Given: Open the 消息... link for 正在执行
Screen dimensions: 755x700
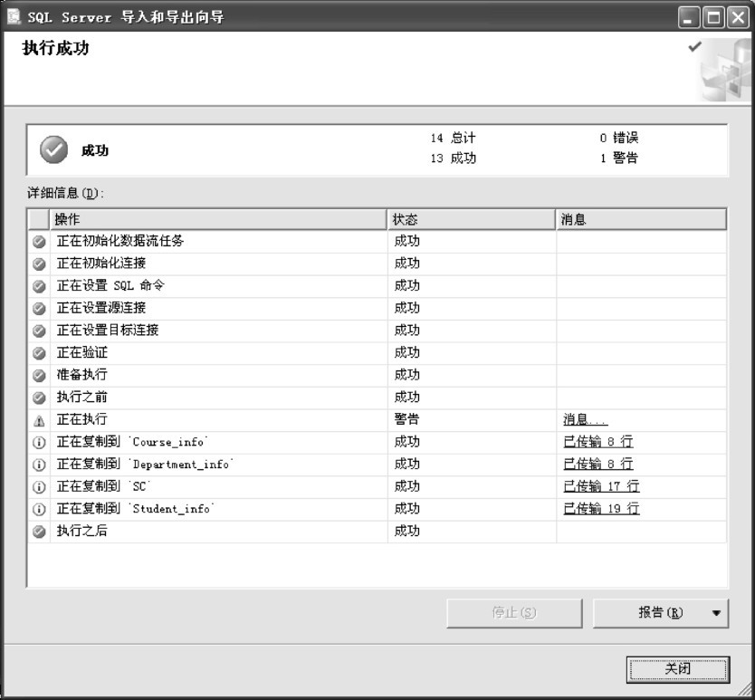Looking at the screenshot, I should click(586, 419).
